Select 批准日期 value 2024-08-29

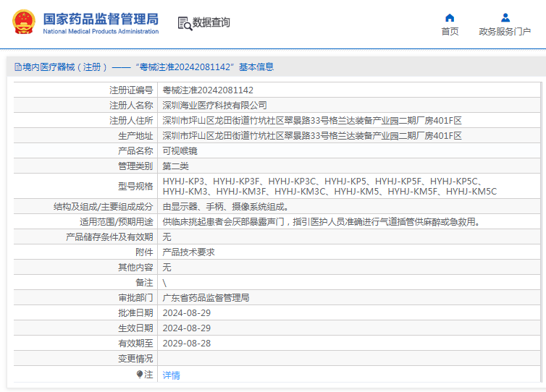click(x=187, y=313)
